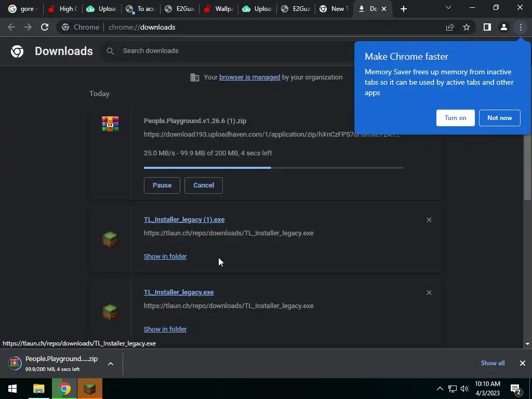532x399 pixels.
Task: Expand options for People.Playground shelf item
Action: pos(111,364)
